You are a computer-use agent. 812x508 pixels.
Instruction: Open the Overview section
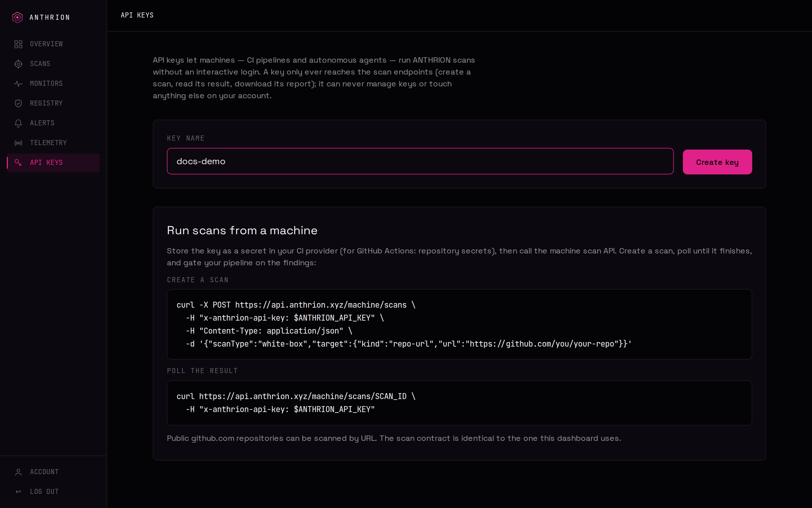click(x=53, y=44)
